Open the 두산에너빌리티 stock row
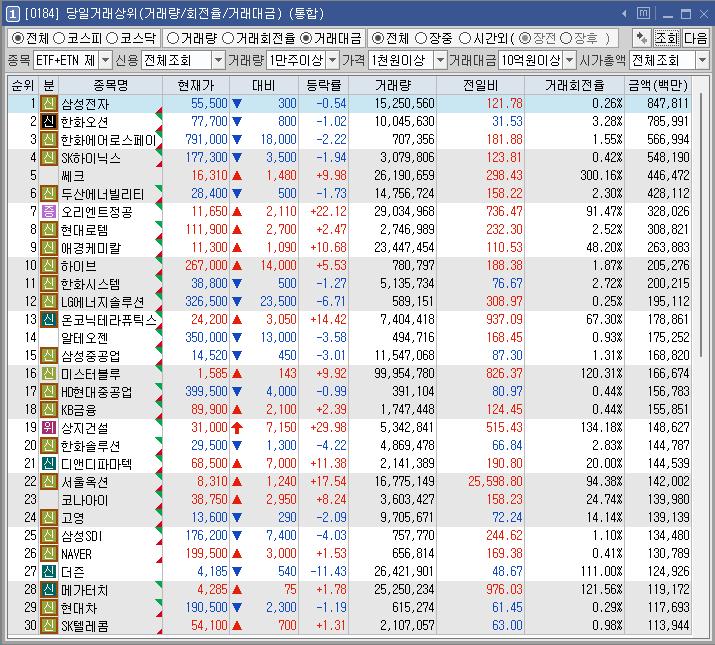The image size is (715, 645). pyautogui.click(x=349, y=193)
